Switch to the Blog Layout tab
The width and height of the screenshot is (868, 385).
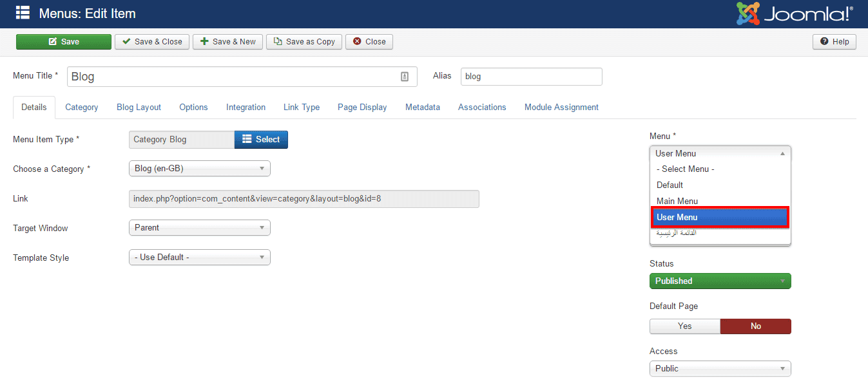[139, 108]
